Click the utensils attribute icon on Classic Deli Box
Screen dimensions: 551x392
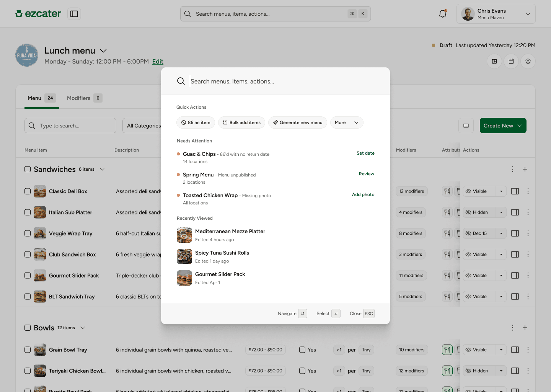point(447,191)
